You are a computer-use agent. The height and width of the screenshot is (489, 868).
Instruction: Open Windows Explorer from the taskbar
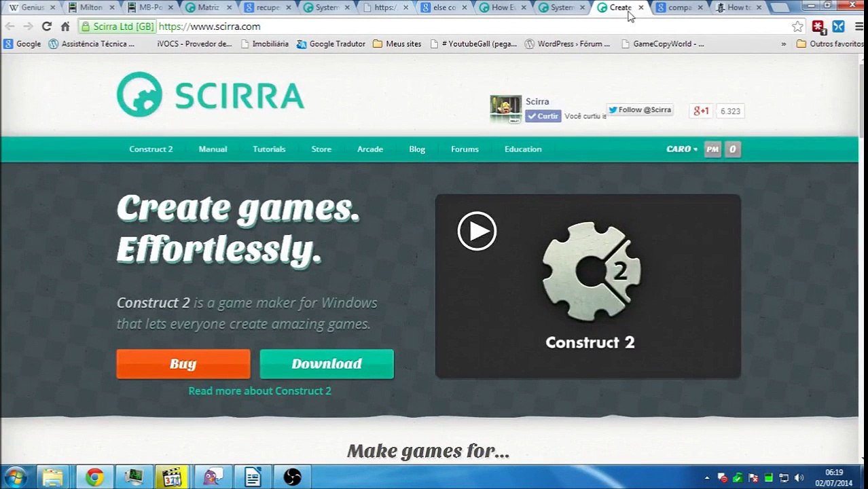pyautogui.click(x=53, y=477)
